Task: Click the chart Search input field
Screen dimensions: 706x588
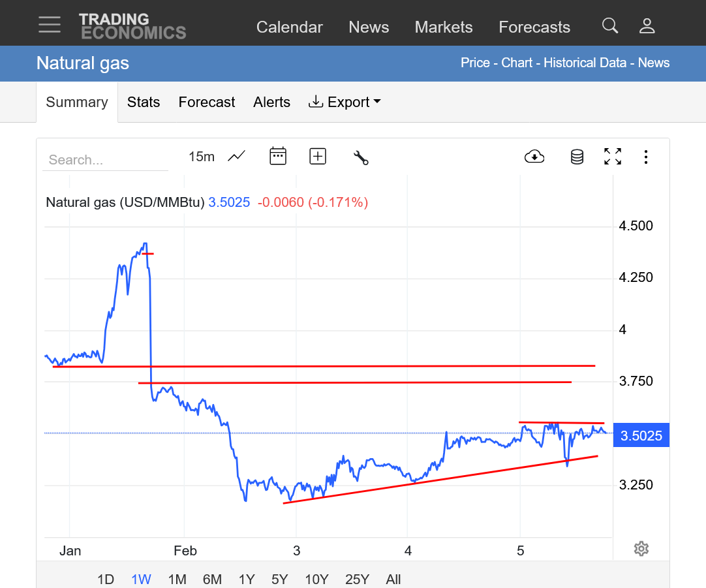Action: pyautogui.click(x=105, y=160)
